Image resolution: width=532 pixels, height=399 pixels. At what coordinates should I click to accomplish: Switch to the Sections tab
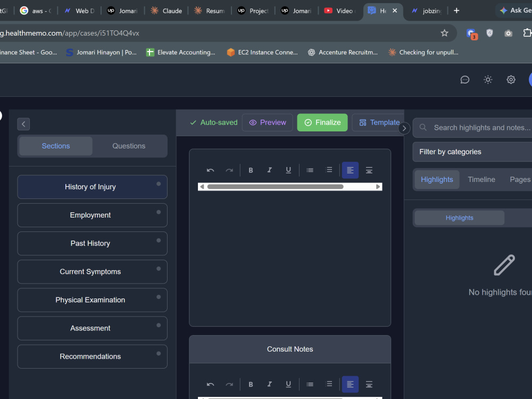pyautogui.click(x=56, y=146)
